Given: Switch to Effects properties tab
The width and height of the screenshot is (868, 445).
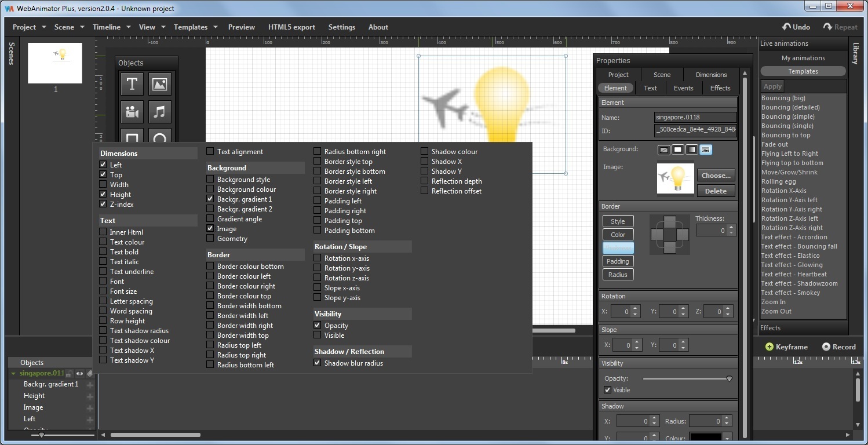Looking at the screenshot, I should pos(720,88).
